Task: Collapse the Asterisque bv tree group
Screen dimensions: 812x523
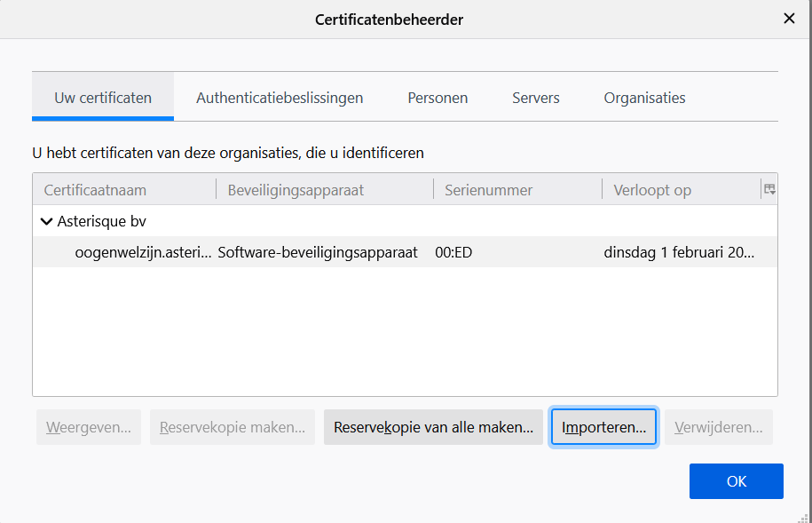Action: tap(46, 222)
